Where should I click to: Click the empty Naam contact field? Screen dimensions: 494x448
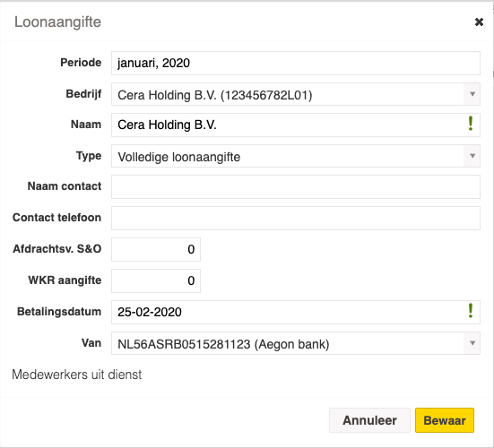click(296, 187)
